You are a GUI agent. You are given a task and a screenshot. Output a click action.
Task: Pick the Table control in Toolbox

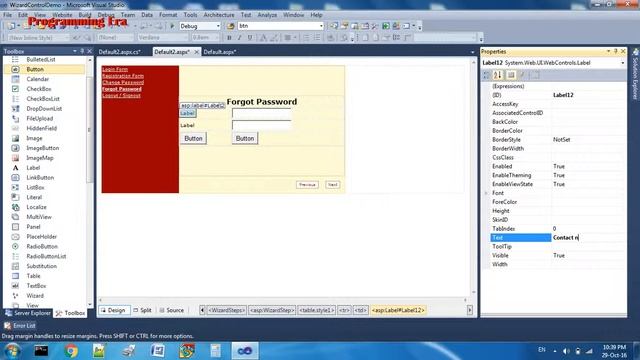[44, 276]
